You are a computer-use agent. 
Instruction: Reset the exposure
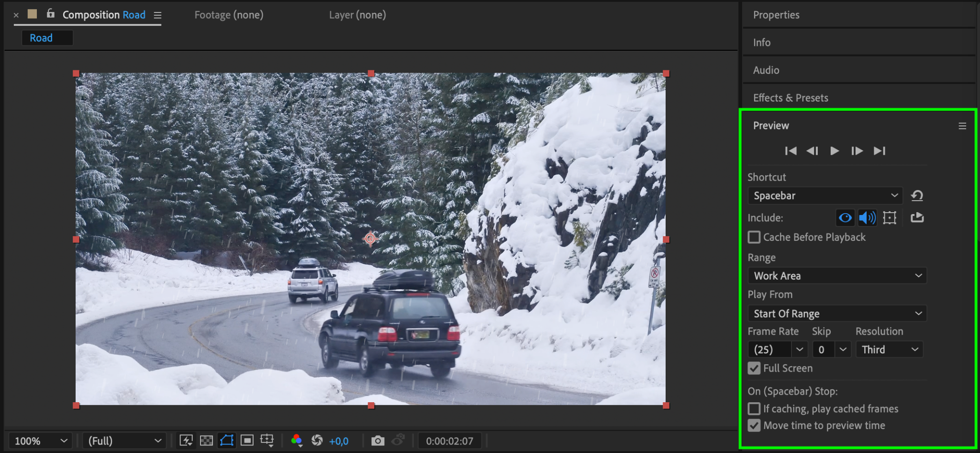point(317,441)
